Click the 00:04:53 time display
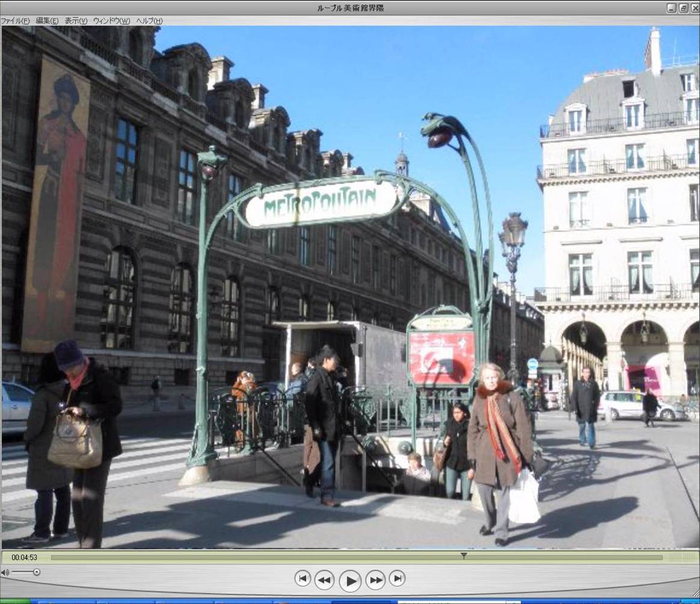This screenshot has height=604, width=700. point(25,558)
